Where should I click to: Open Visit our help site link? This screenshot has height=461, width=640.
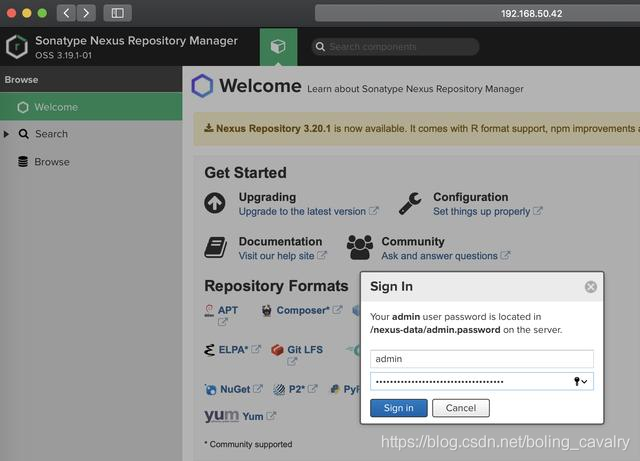[276, 256]
